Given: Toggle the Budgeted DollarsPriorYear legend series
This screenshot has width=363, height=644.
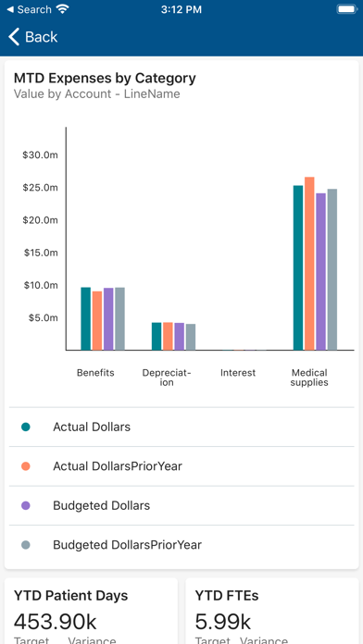Looking at the screenshot, I should point(181,545).
